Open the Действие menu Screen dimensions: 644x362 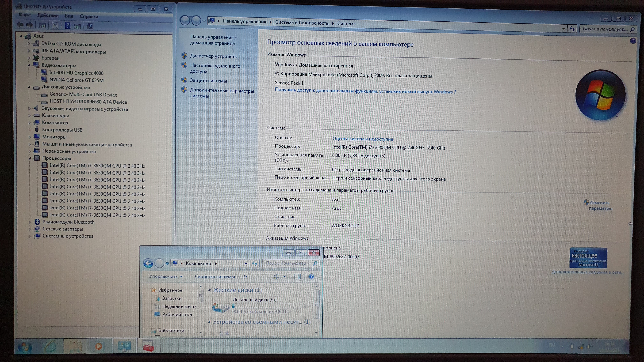click(48, 15)
